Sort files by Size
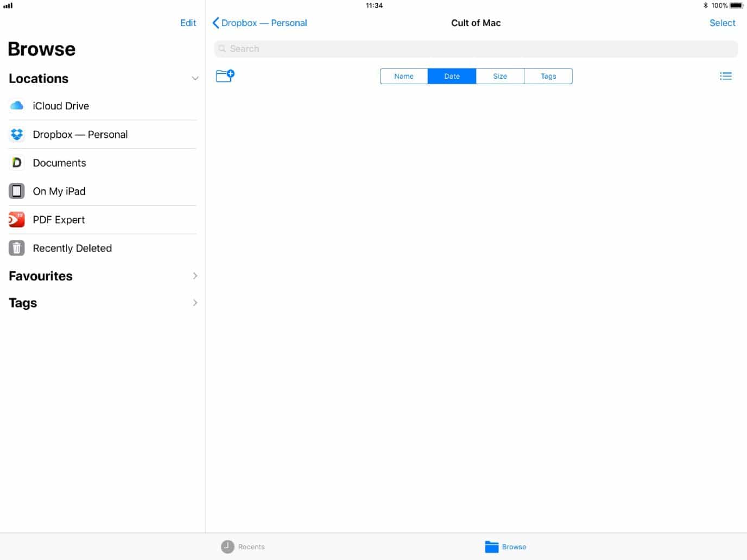This screenshot has height=560, width=747. pyautogui.click(x=499, y=76)
